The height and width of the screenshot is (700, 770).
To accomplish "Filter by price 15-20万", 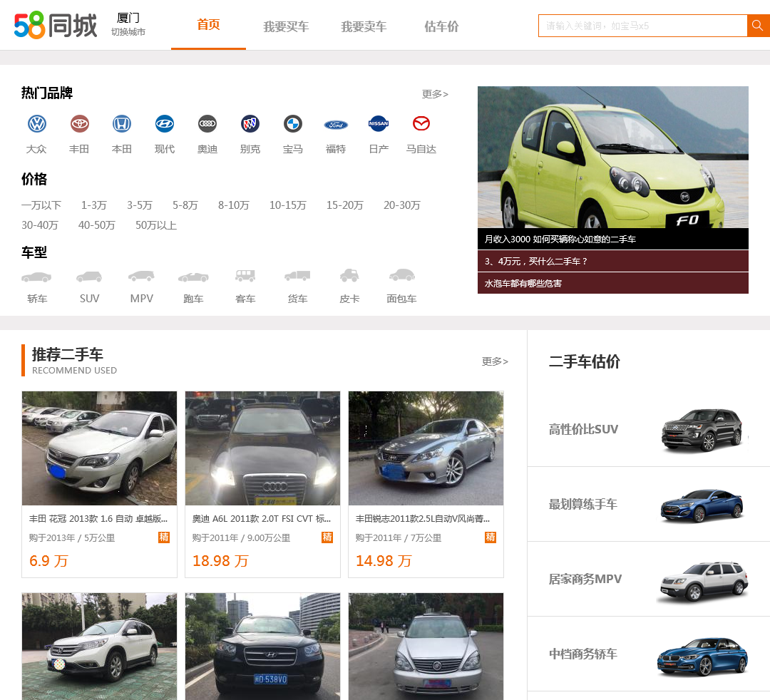I will pos(345,205).
